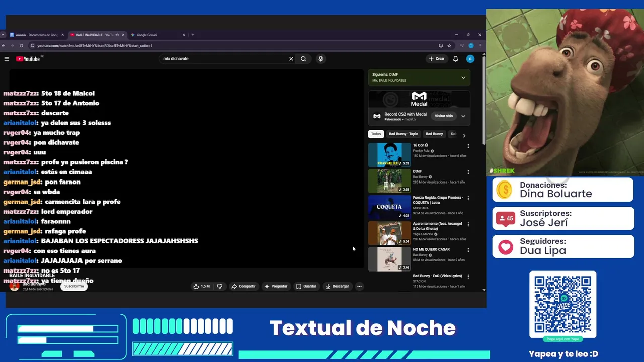This screenshot has width=644, height=362.
Task: Like the video with 1,5 M thumbs up
Action: [202, 286]
